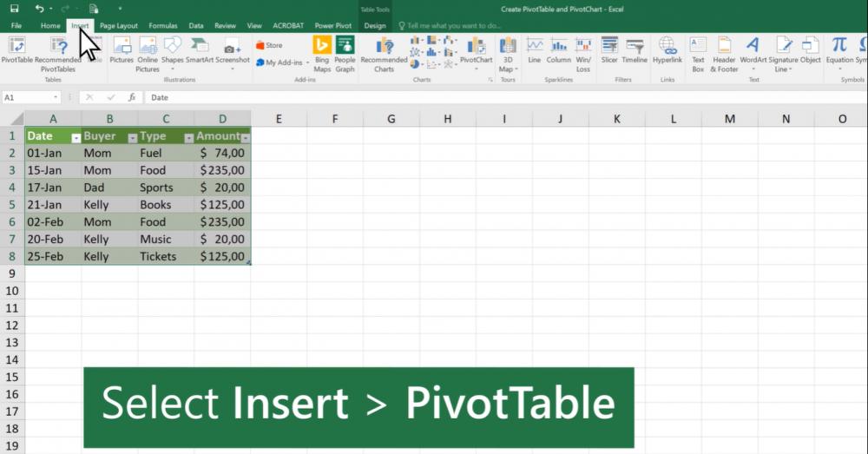Launch Bing Maps add-in
Image resolution: width=868 pixels, height=454 pixels.
point(322,55)
